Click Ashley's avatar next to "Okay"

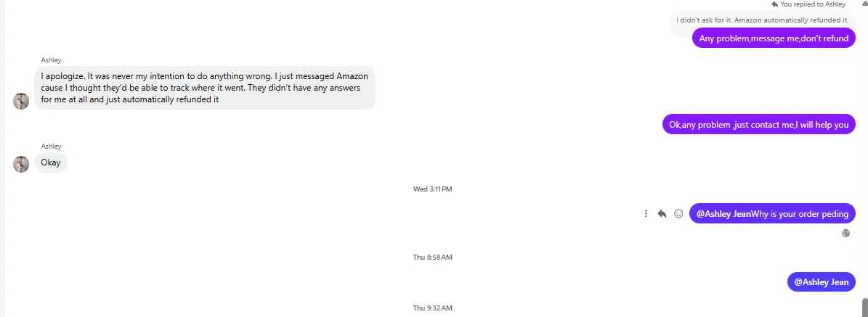click(x=21, y=164)
